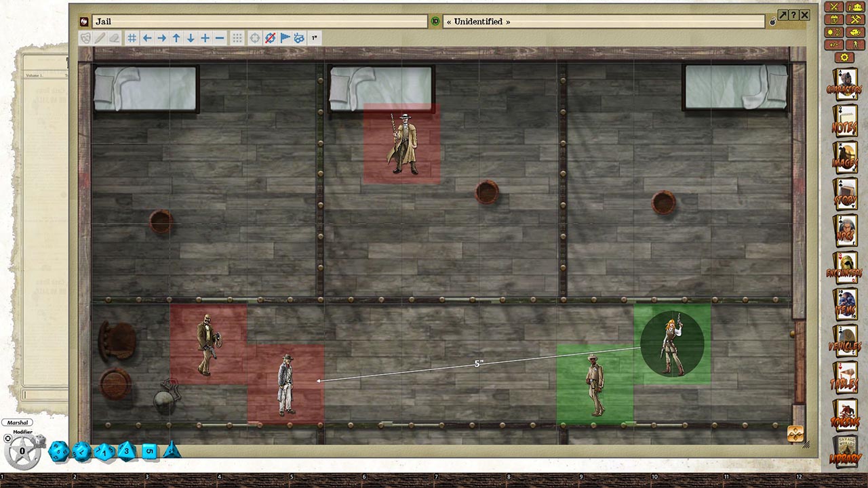Toggle the mask tool icon
868x488 pixels.
(85, 39)
